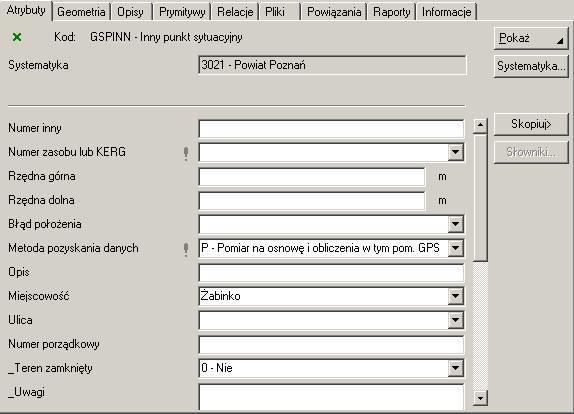This screenshot has width=574, height=414.
Task: Open the _Teren zamknięty dropdown arrow
Action: [455, 368]
